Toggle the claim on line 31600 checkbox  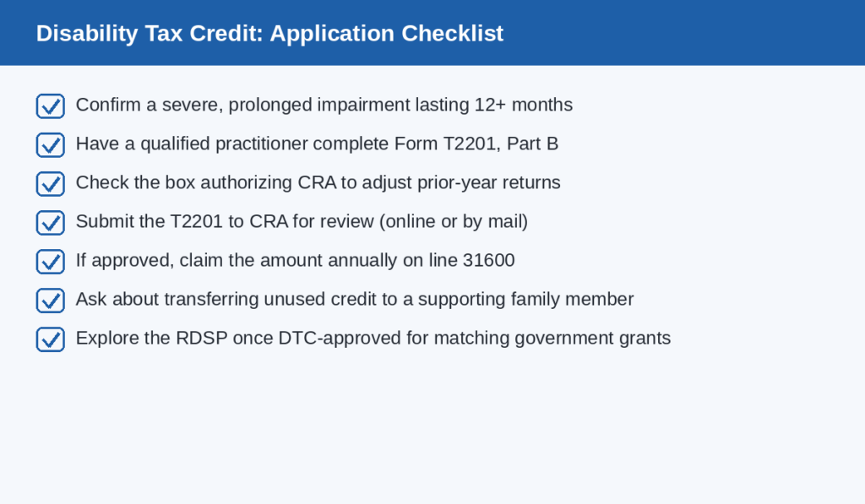pos(51,262)
